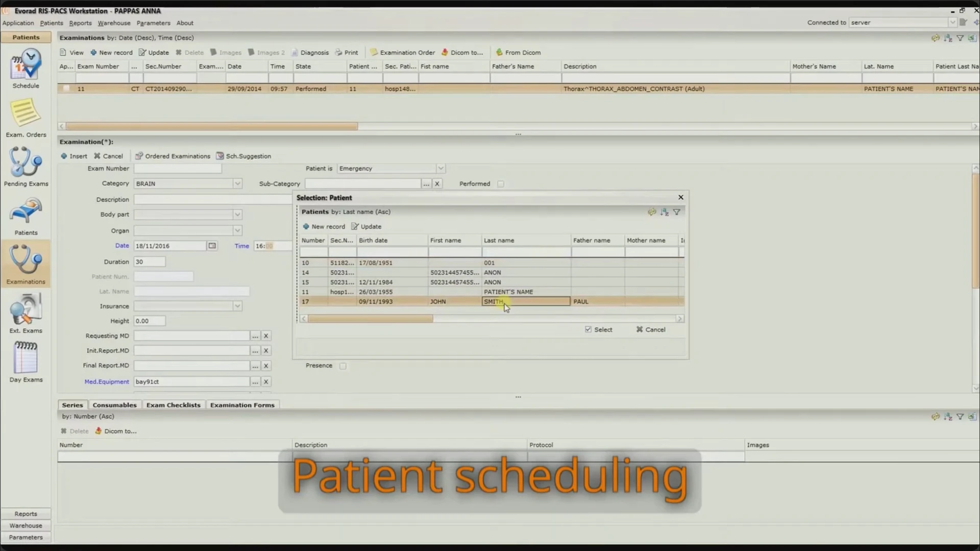Toggle the Performed checkbox
The image size is (980, 551).
click(x=500, y=184)
